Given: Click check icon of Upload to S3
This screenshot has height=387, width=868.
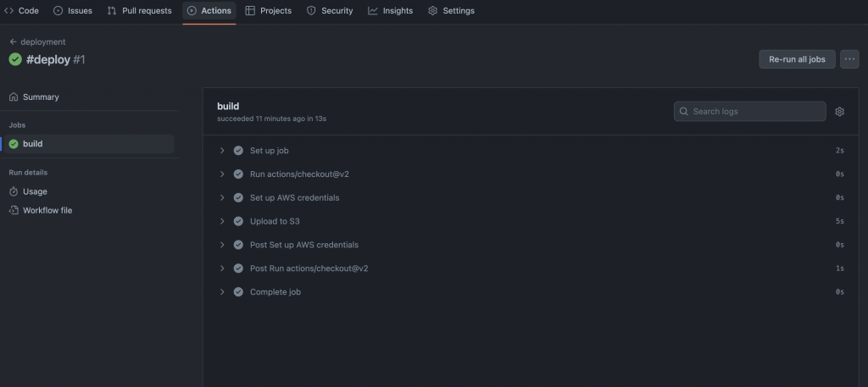Looking at the screenshot, I should tap(238, 221).
